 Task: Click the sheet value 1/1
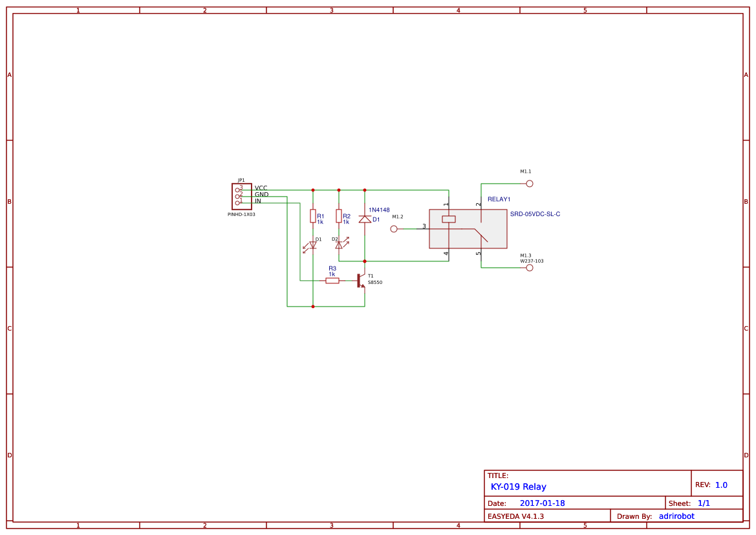(704, 503)
